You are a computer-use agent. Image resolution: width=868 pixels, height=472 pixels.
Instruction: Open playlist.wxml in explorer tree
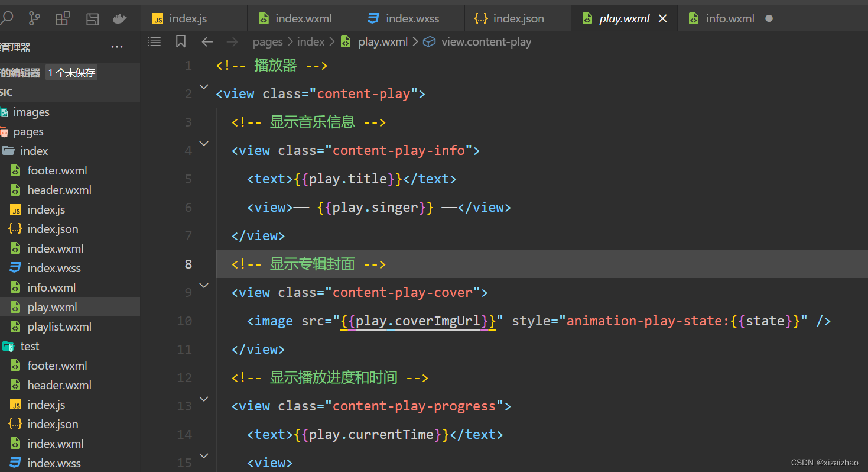pos(70,326)
